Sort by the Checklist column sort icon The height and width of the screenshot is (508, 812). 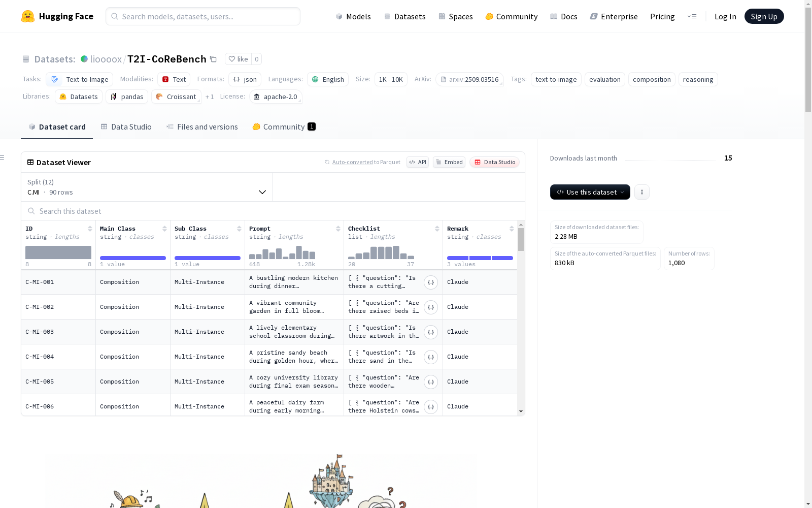(x=437, y=229)
